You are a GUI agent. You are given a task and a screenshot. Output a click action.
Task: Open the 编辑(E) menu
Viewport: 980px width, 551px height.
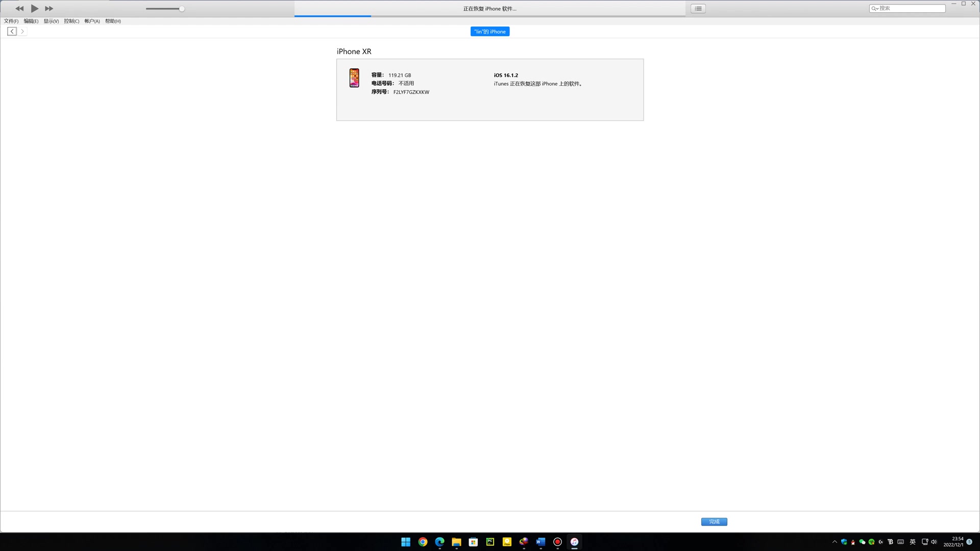tap(31, 21)
